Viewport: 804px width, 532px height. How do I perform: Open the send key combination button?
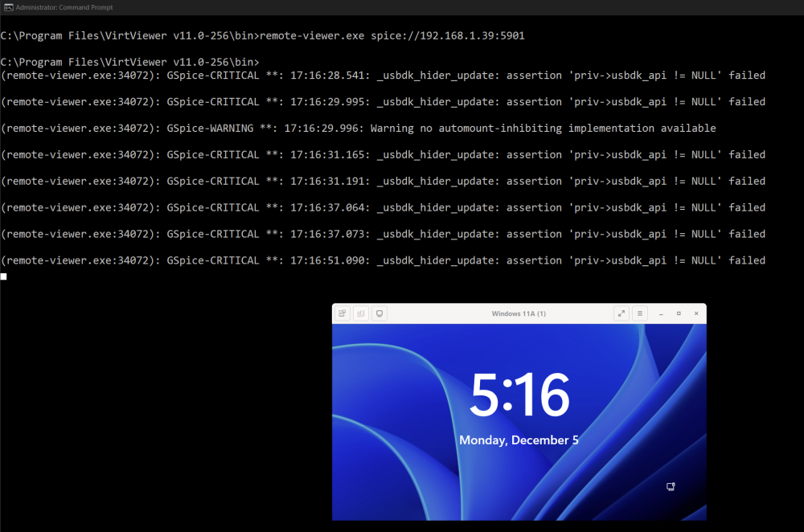[343, 313]
